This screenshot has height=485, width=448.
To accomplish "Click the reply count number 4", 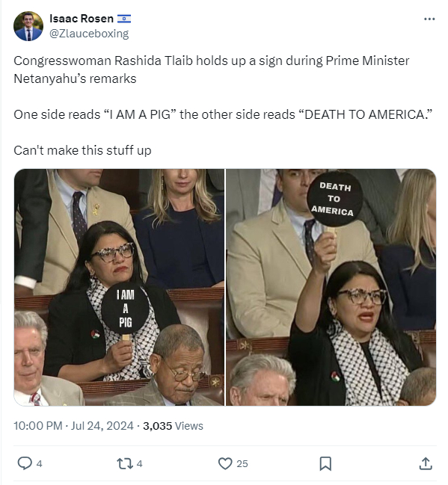I will click(39, 463).
